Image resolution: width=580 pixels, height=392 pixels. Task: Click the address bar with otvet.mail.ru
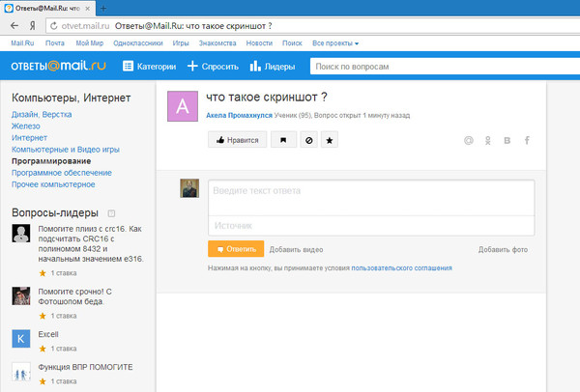pyautogui.click(x=312, y=26)
